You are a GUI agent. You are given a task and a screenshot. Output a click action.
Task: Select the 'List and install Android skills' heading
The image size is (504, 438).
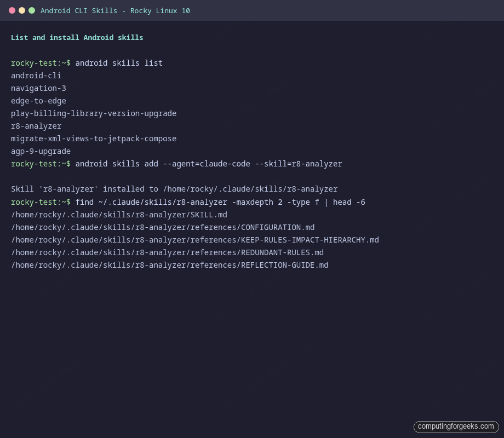(x=77, y=37)
